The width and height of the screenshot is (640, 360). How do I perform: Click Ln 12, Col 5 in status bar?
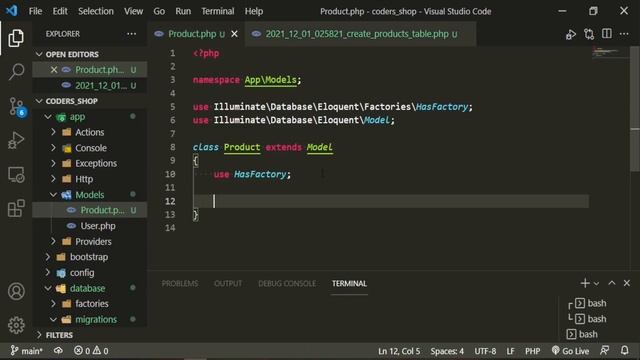[x=399, y=351]
